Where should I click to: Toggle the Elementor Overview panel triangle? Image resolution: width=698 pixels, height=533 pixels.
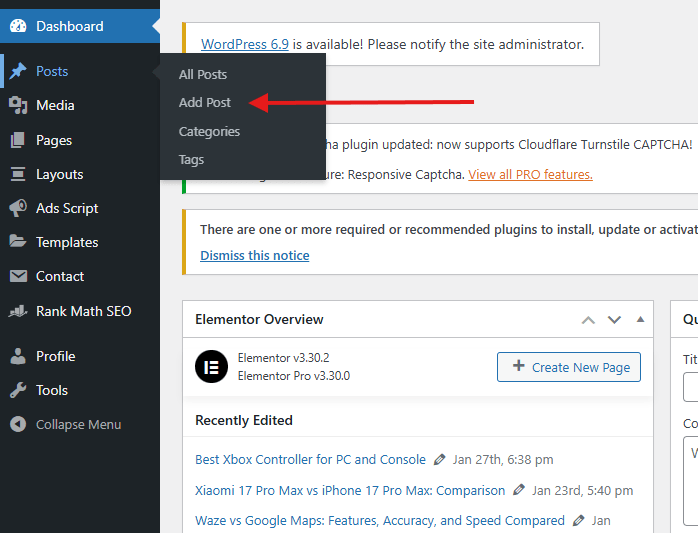(640, 320)
